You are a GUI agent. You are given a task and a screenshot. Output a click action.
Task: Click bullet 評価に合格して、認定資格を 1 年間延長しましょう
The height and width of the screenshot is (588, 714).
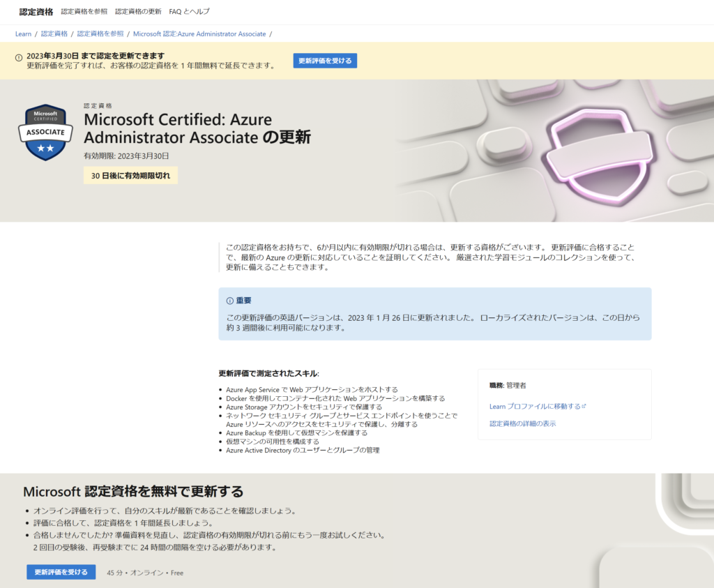123,523
